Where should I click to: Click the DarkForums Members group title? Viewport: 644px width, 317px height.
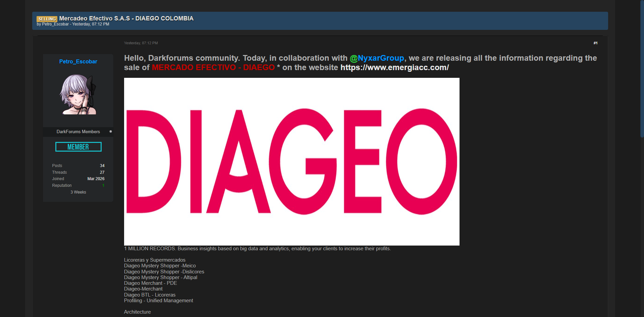78,132
